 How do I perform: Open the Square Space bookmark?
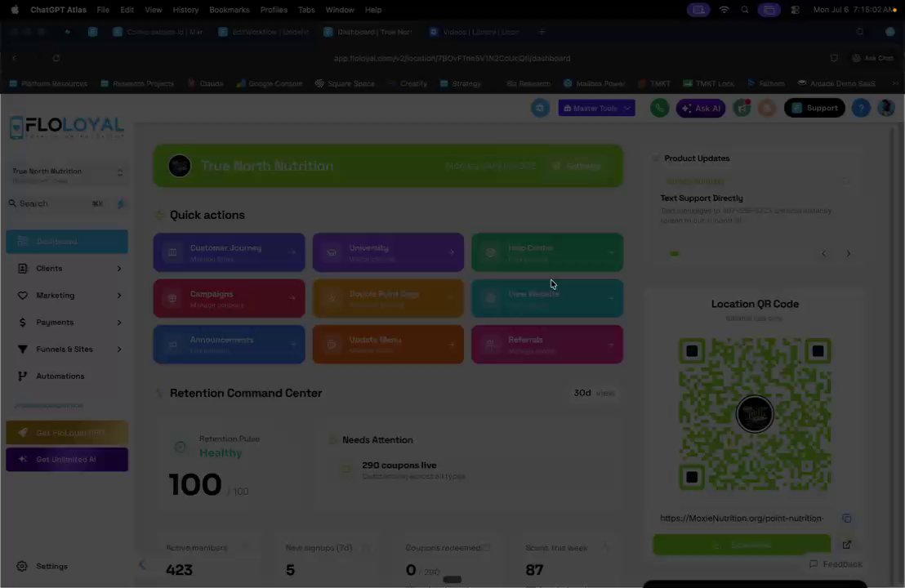[345, 83]
